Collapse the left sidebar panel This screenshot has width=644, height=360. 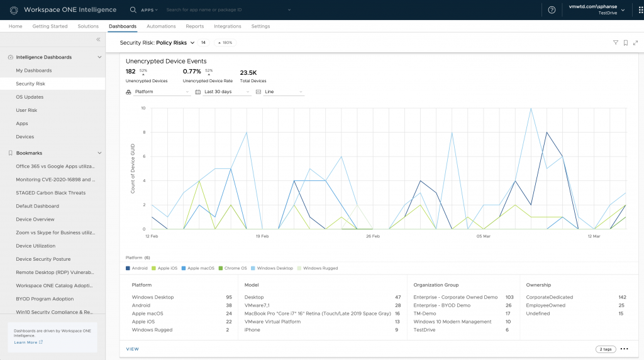(x=98, y=40)
